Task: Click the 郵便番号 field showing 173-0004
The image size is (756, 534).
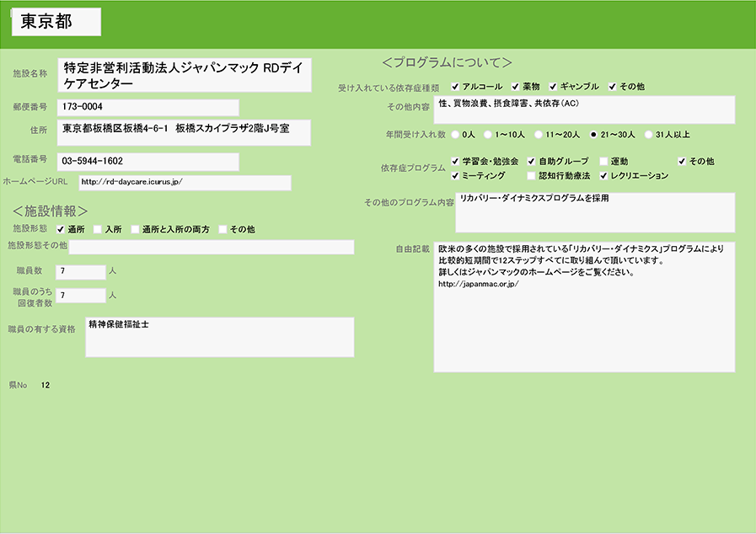Action: pos(148,107)
